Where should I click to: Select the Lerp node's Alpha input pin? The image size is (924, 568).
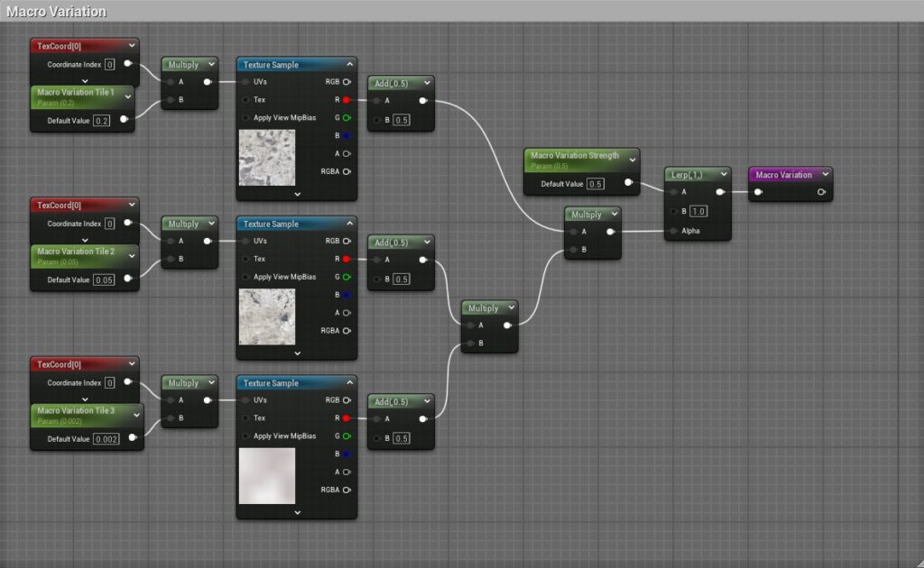click(x=673, y=231)
